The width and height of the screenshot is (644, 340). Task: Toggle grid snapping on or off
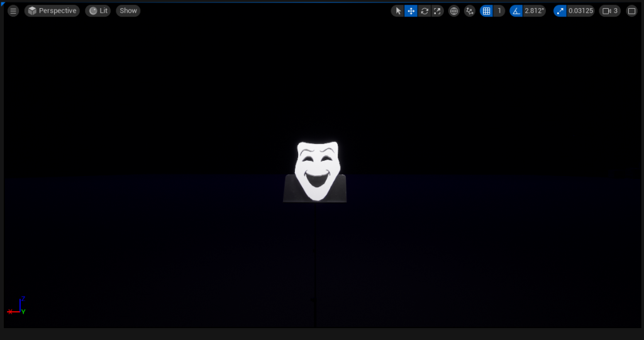pyautogui.click(x=486, y=11)
